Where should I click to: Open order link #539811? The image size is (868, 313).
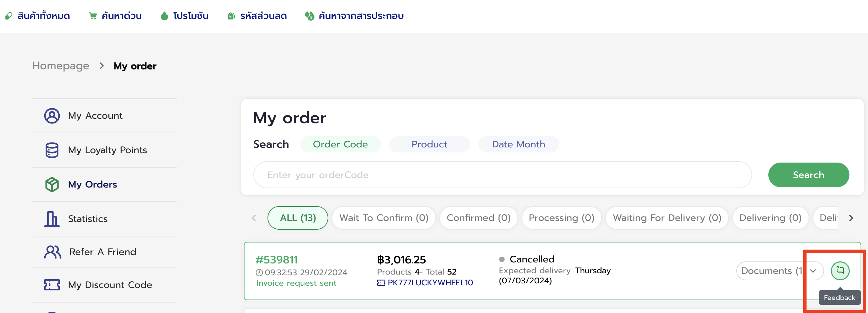(x=277, y=260)
